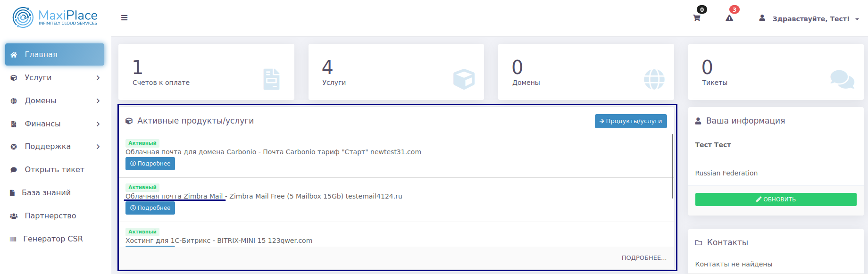Click Подробнее under Carbonio mail service

(x=150, y=164)
